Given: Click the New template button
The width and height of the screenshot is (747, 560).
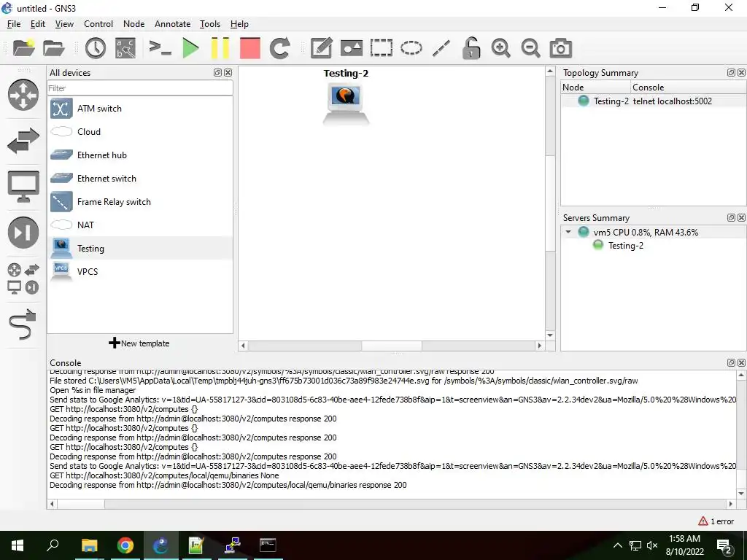Looking at the screenshot, I should tap(139, 343).
